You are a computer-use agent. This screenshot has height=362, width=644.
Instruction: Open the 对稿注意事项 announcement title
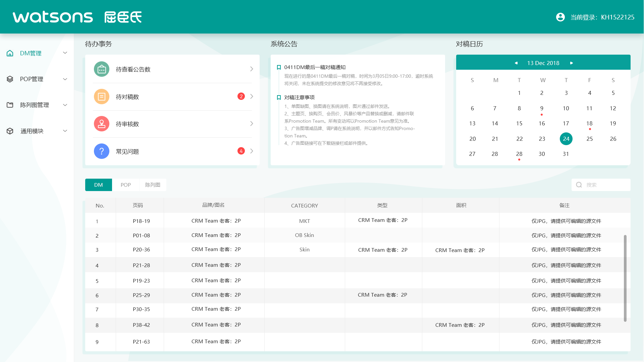[x=300, y=98]
